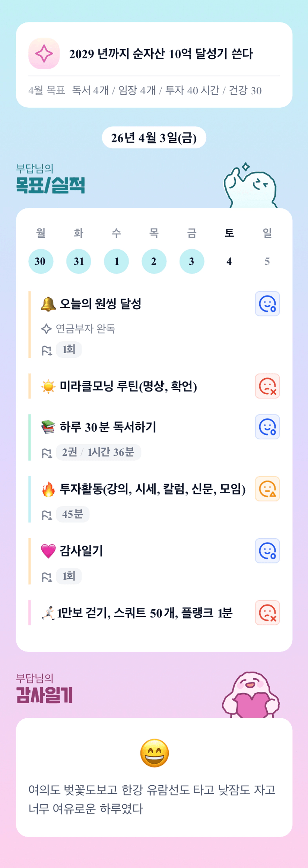Open the 26년 4월 3일(금) date selector
Screen dimensions: 308x868
(154, 138)
